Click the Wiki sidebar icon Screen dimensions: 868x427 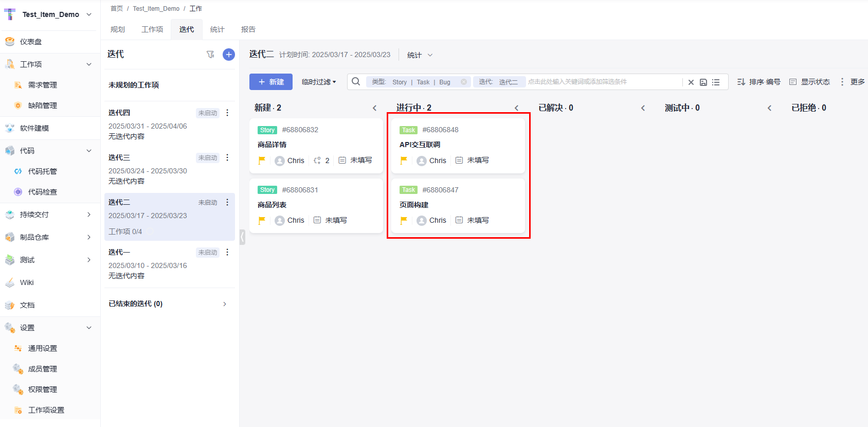(10, 282)
